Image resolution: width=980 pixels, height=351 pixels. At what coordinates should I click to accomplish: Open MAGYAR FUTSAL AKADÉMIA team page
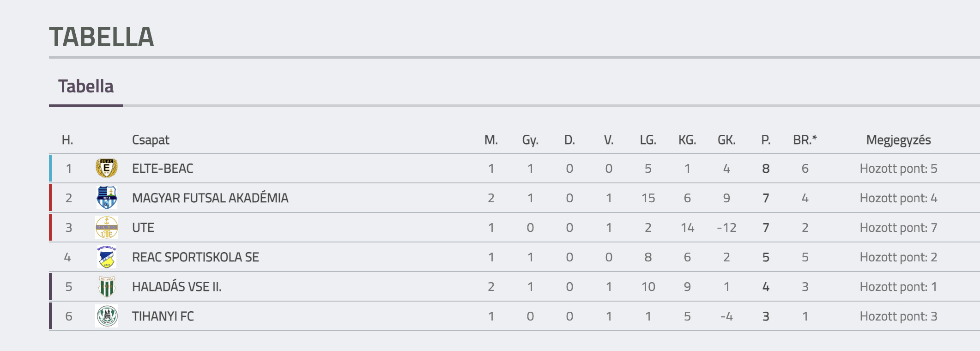click(210, 198)
